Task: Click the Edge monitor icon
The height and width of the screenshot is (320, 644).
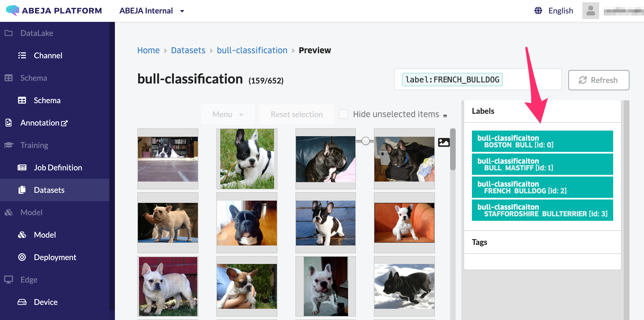Action: tap(9, 280)
